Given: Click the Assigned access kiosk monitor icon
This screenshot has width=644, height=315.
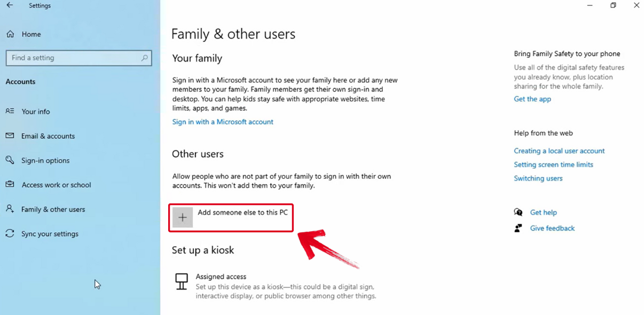Looking at the screenshot, I should (182, 281).
